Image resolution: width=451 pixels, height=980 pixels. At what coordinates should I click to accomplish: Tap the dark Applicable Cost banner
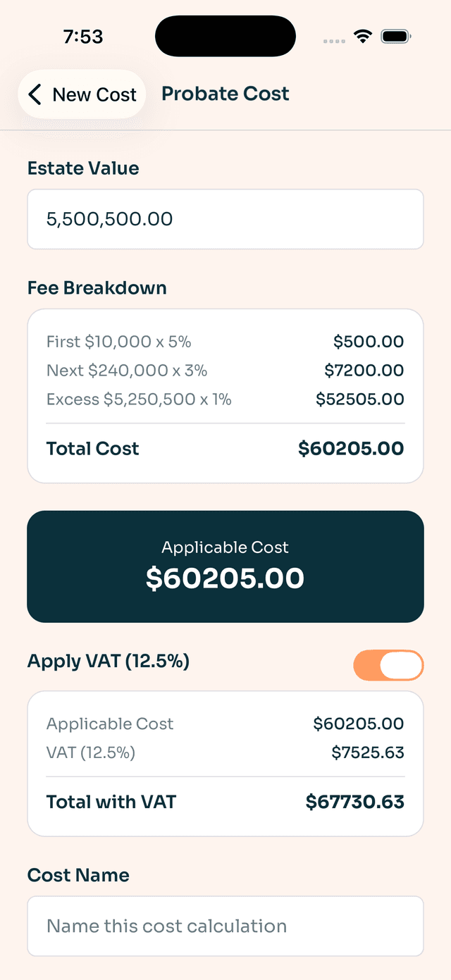[x=225, y=566]
